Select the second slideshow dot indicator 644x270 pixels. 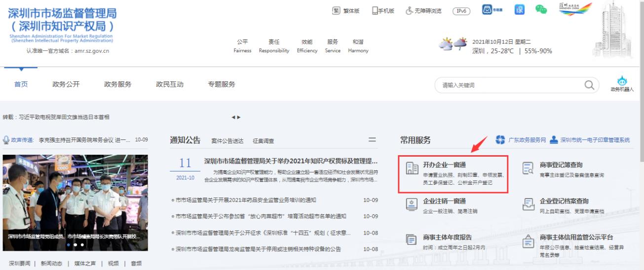pyautogui.click(x=75, y=244)
